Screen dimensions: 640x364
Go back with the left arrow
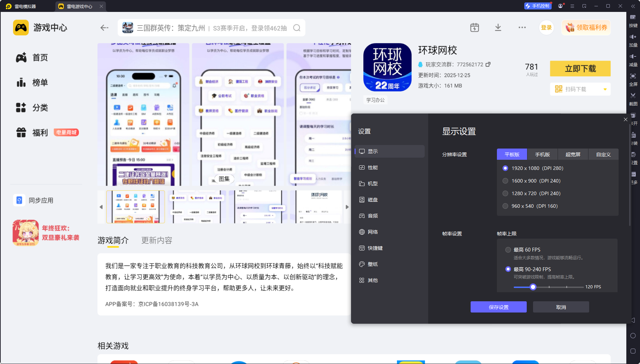(x=104, y=28)
